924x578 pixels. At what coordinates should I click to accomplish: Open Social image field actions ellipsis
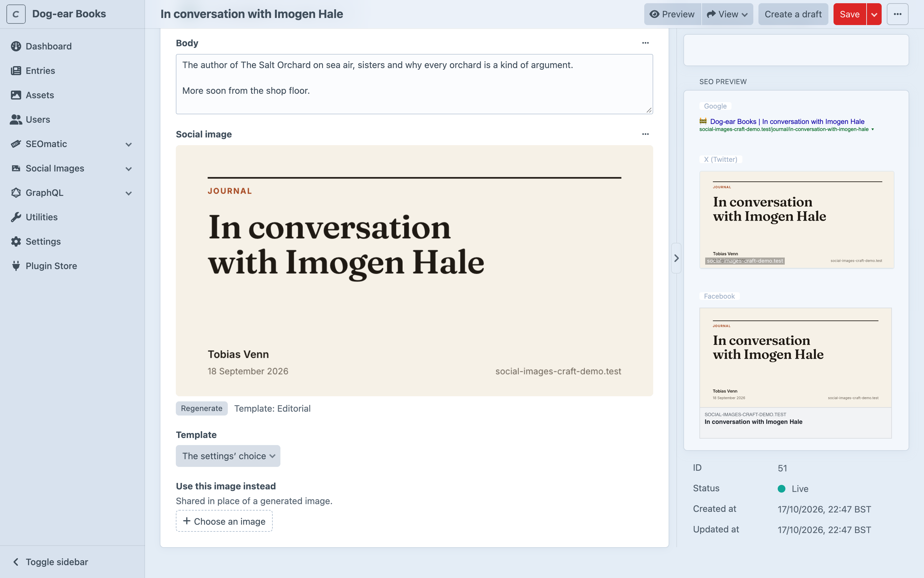pyautogui.click(x=645, y=134)
